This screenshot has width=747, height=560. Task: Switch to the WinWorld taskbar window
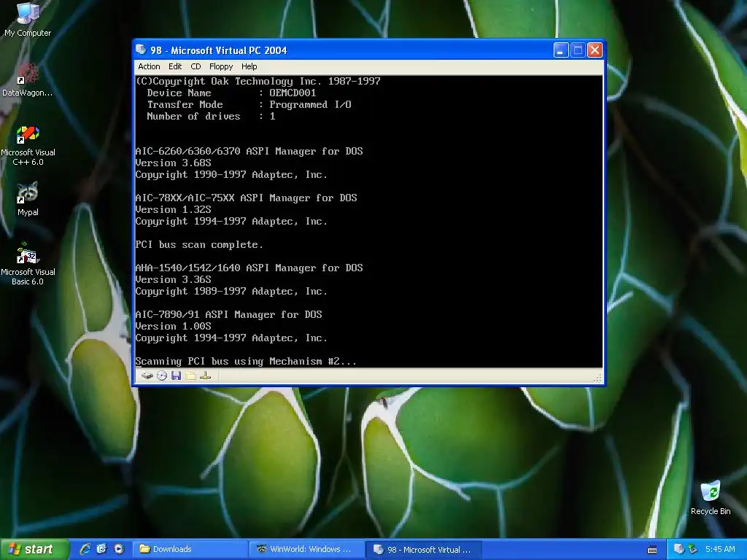(306, 549)
